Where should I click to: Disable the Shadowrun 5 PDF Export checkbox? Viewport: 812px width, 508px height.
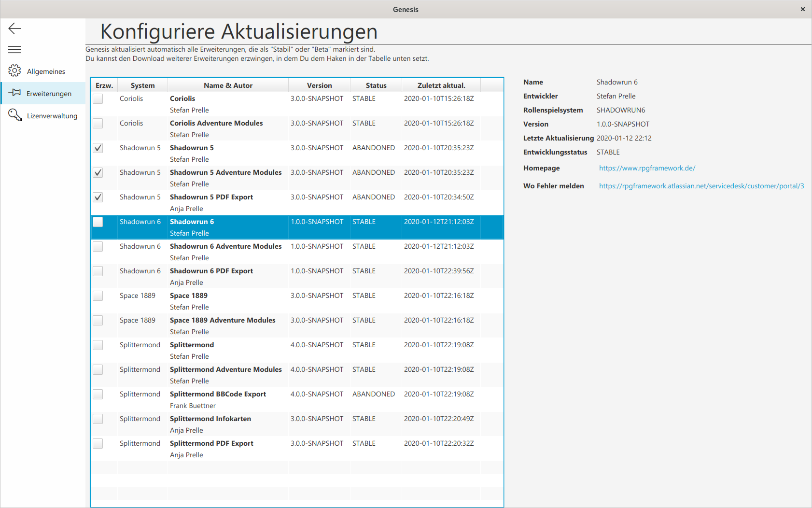[98, 197]
